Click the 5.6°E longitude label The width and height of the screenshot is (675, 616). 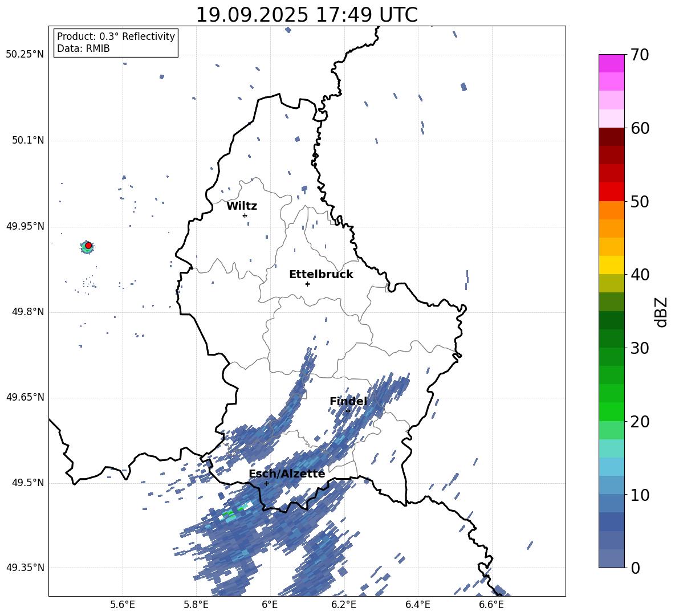pyautogui.click(x=123, y=605)
